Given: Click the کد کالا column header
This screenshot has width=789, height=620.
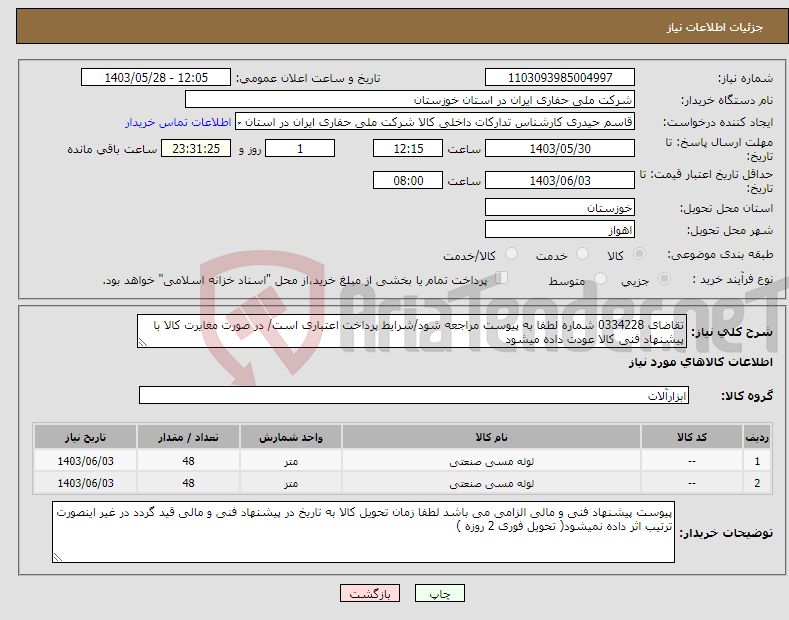Looking at the screenshot, I should click(692, 437).
